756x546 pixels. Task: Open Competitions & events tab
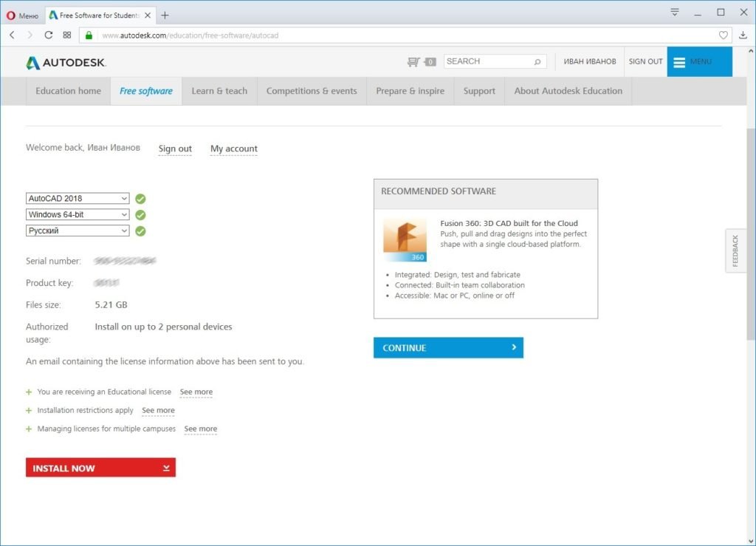pos(312,91)
